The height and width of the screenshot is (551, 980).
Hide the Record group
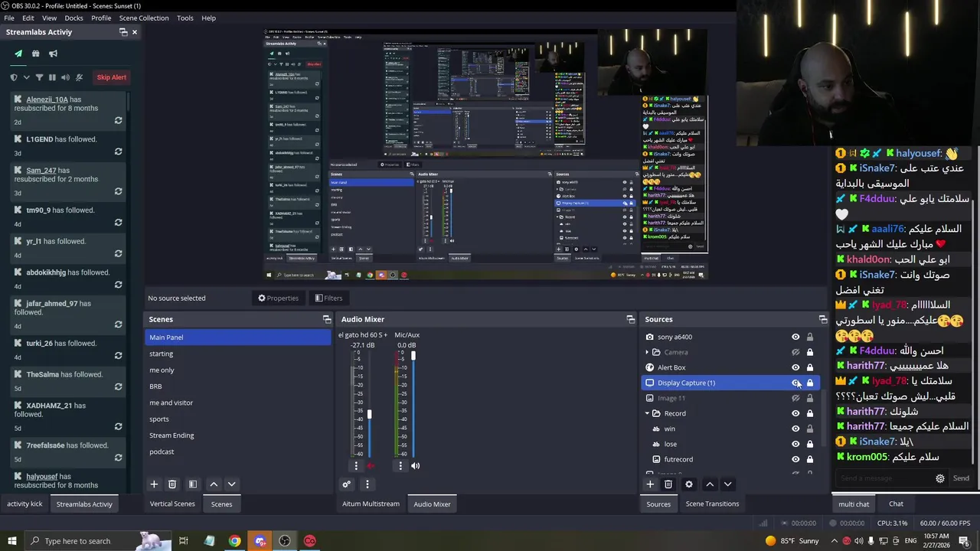coord(795,413)
